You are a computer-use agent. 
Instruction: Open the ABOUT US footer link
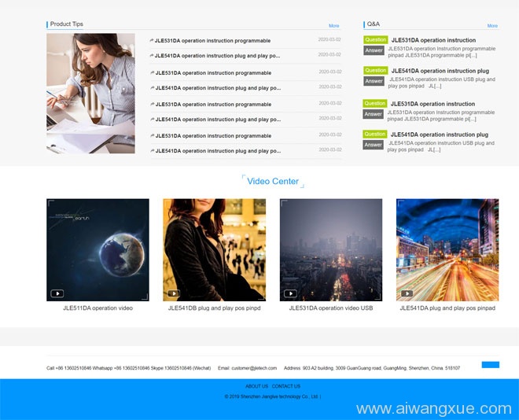click(256, 386)
